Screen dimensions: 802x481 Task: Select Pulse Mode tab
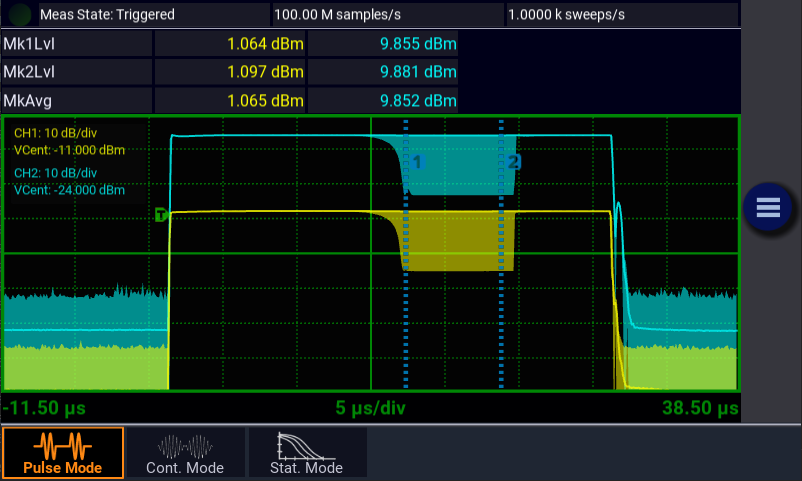(62, 453)
